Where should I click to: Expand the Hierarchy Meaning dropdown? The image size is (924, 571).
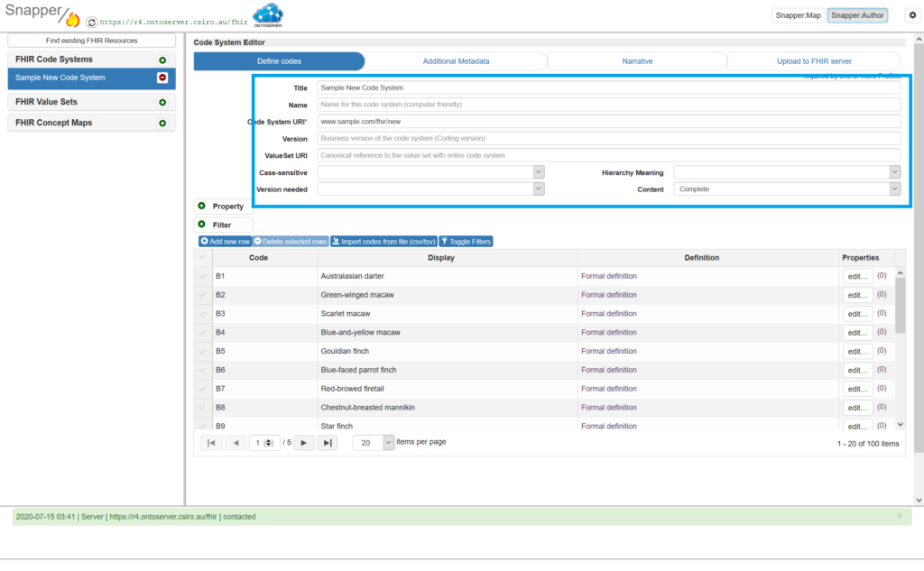(x=787, y=172)
